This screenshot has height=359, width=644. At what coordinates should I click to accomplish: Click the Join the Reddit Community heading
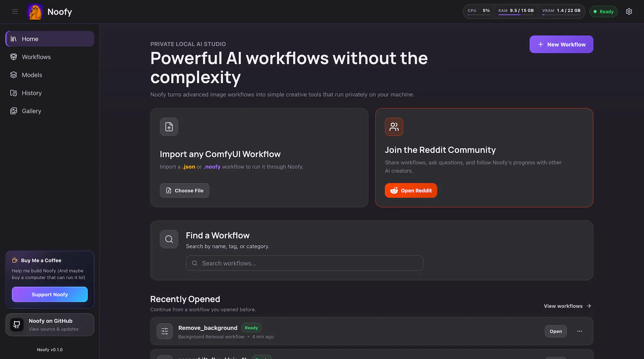pyautogui.click(x=440, y=150)
